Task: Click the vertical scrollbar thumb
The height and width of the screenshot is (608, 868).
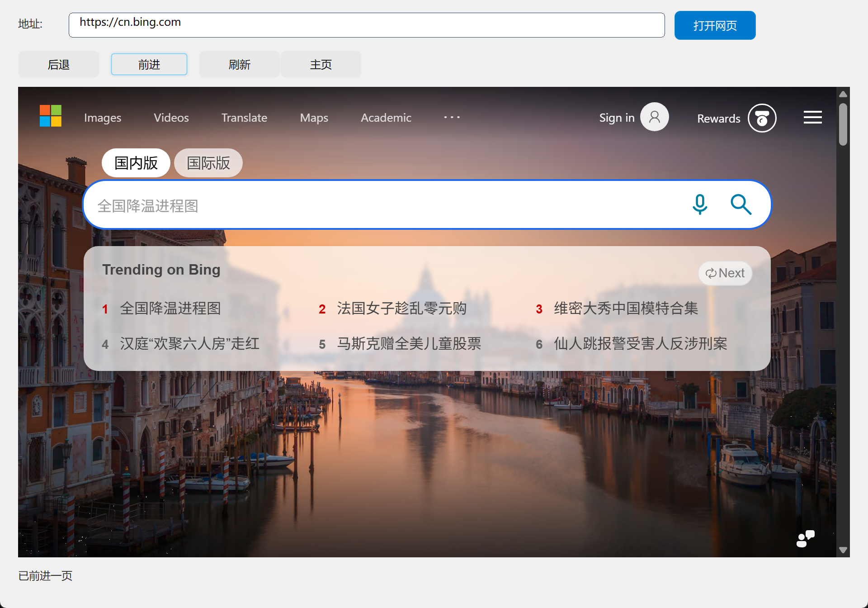Action: coord(843,124)
